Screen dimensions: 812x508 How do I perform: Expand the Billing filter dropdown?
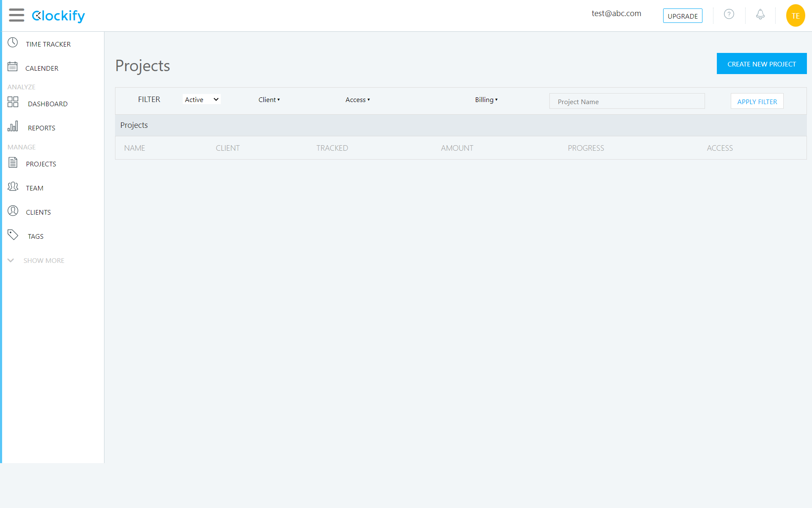tap(487, 99)
